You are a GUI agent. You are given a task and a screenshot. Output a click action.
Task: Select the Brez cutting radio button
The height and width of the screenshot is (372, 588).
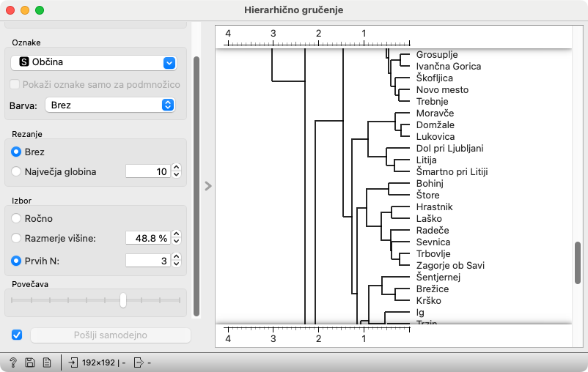(x=17, y=152)
